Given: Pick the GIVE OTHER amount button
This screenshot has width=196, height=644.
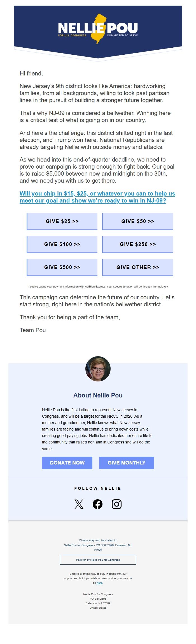Looking at the screenshot, I should tap(138, 267).
